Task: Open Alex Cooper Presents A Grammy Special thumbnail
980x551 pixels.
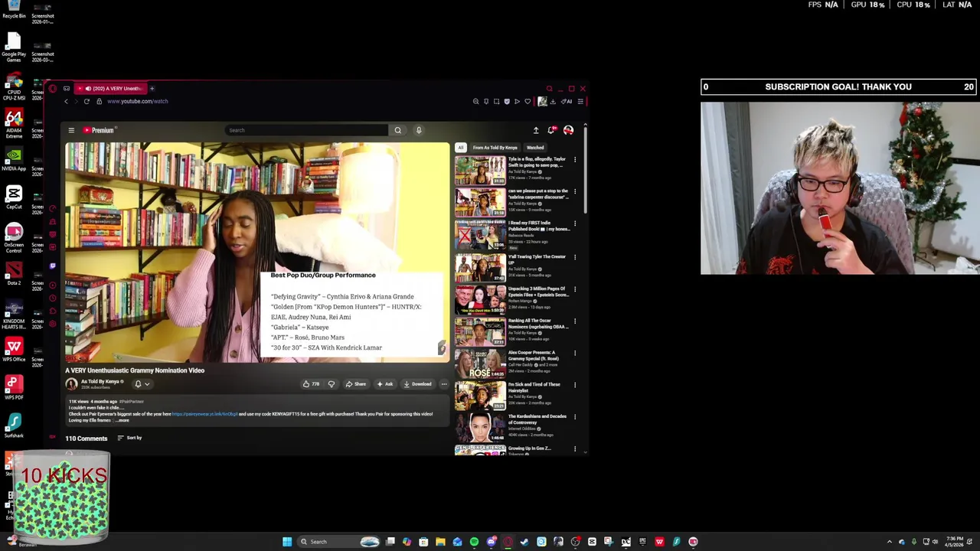Action: 480,363
